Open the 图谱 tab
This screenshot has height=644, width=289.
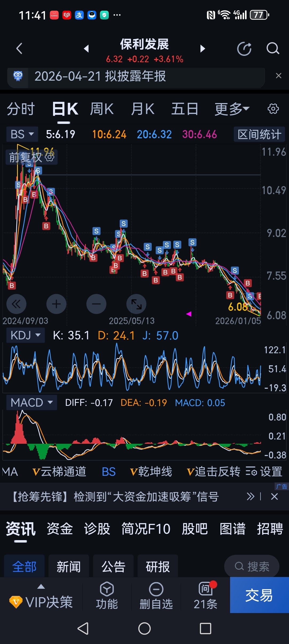[x=232, y=529]
